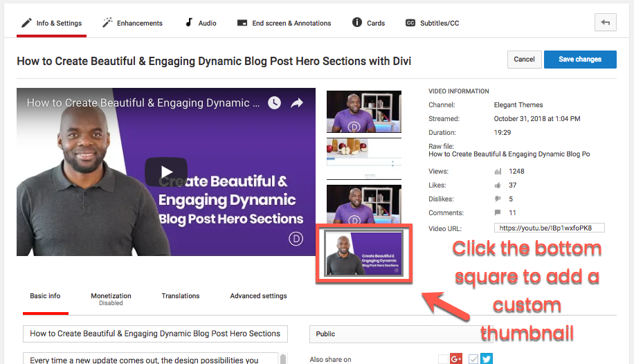Screen dimensions: 634x364
Task: Go to End screen & Annotations tab
Action: coord(284,23)
